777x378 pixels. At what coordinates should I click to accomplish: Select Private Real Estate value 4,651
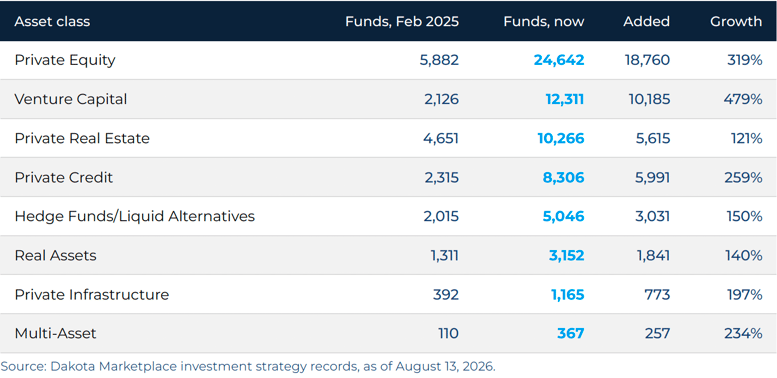pyautogui.click(x=442, y=138)
